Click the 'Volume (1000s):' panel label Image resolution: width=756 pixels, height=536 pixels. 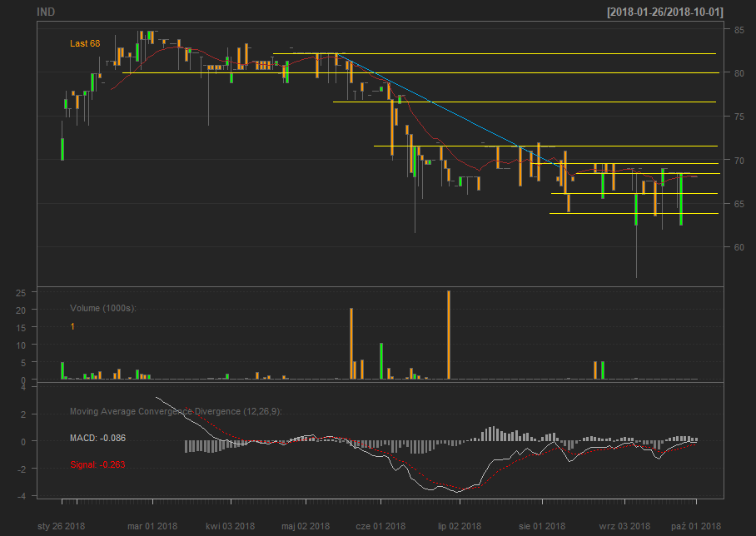(103, 308)
